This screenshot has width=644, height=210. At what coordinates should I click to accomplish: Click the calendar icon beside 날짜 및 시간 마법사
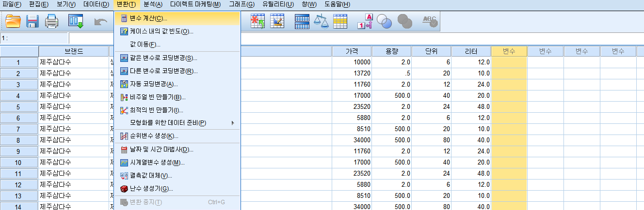[124, 150]
